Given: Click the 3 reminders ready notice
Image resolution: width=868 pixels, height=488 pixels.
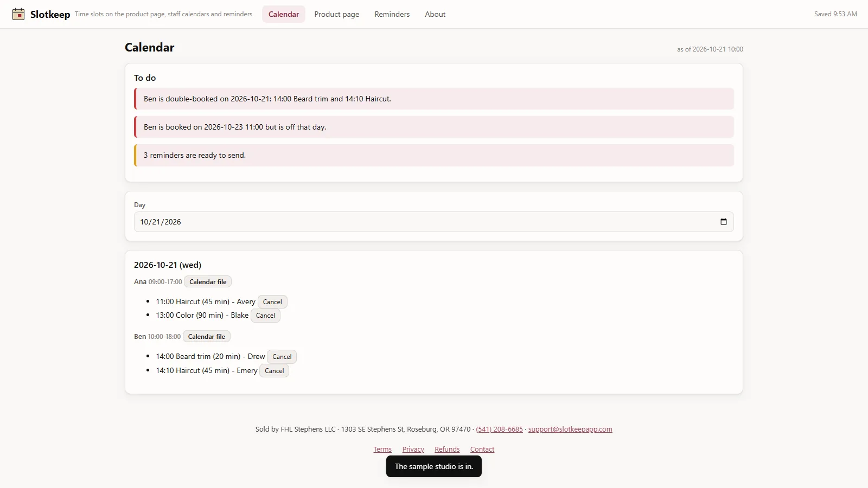Looking at the screenshot, I should tap(434, 155).
